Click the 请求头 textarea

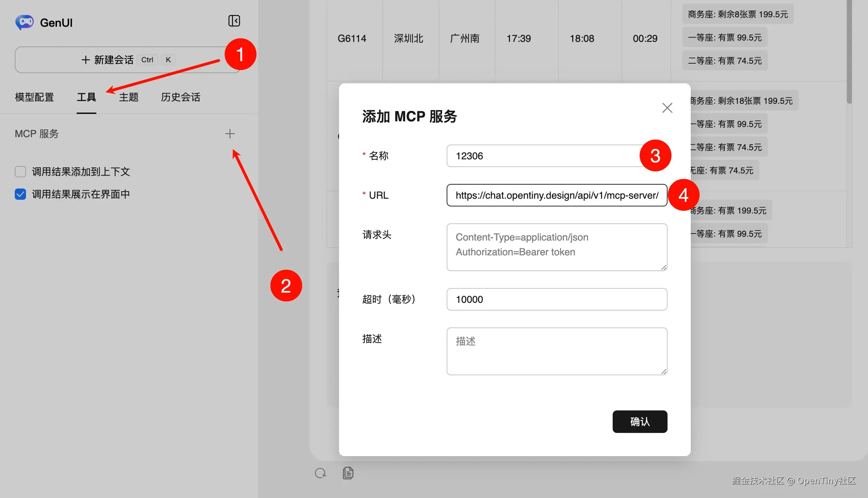pyautogui.click(x=556, y=247)
